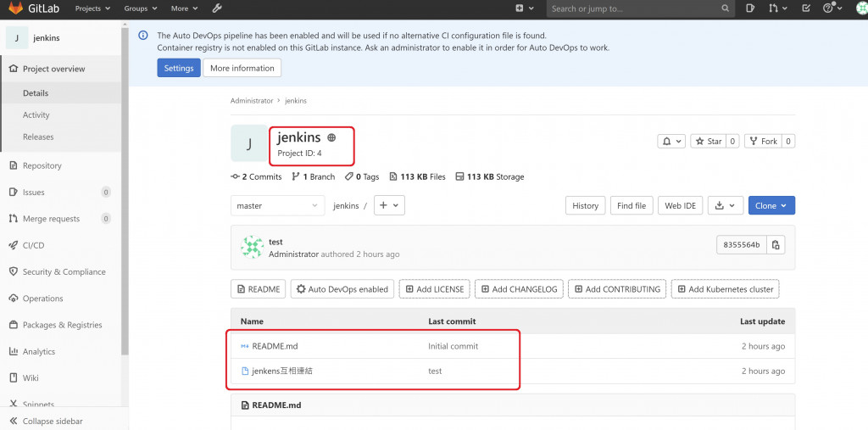Open the user avatar menu
Viewport: 868px width, 430px height.
861,8
